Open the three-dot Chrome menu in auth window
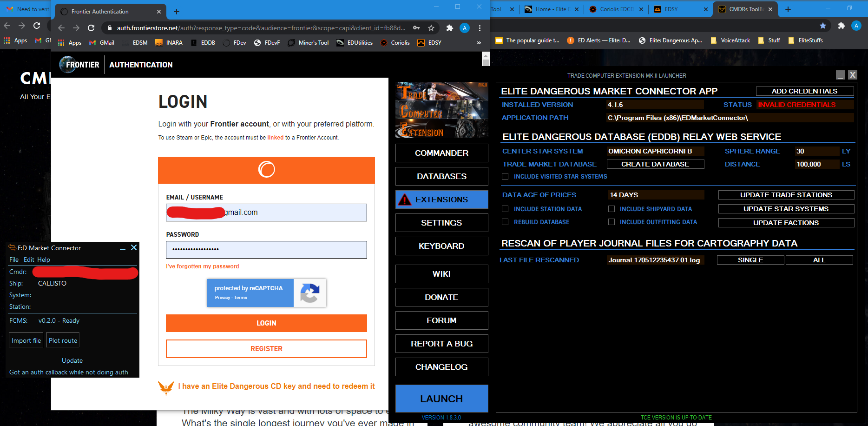 tap(480, 28)
